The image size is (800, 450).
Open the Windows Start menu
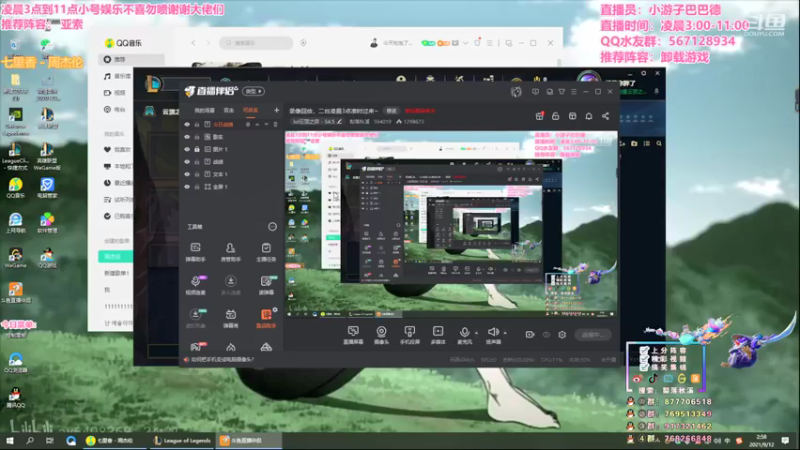pos(10,440)
